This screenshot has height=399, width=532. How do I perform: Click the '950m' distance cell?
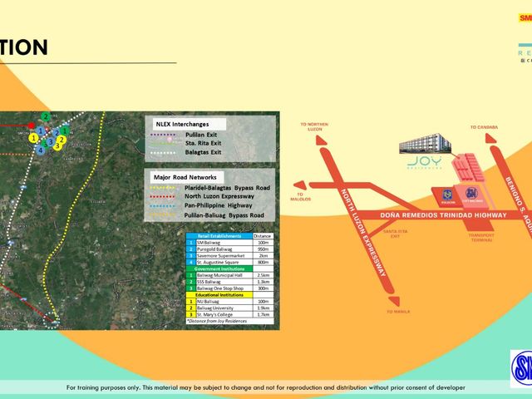coord(263,249)
